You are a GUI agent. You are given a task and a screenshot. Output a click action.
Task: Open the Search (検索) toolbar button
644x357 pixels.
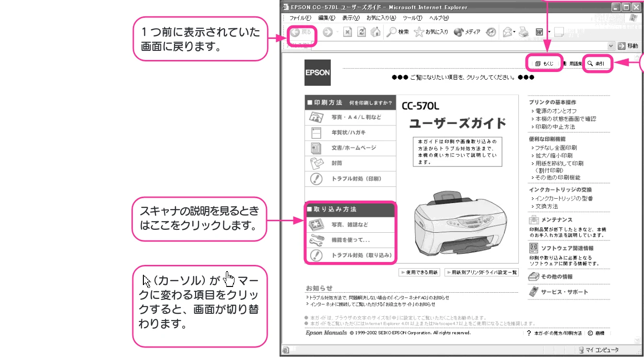tap(398, 33)
